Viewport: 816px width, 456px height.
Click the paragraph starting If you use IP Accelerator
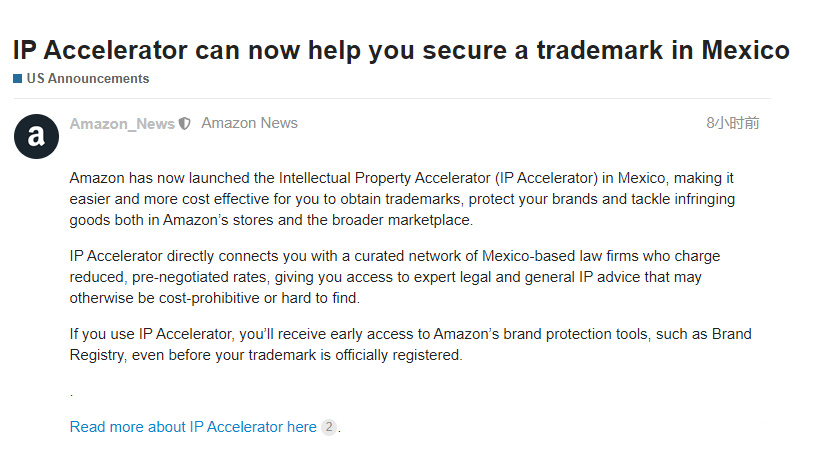point(410,344)
